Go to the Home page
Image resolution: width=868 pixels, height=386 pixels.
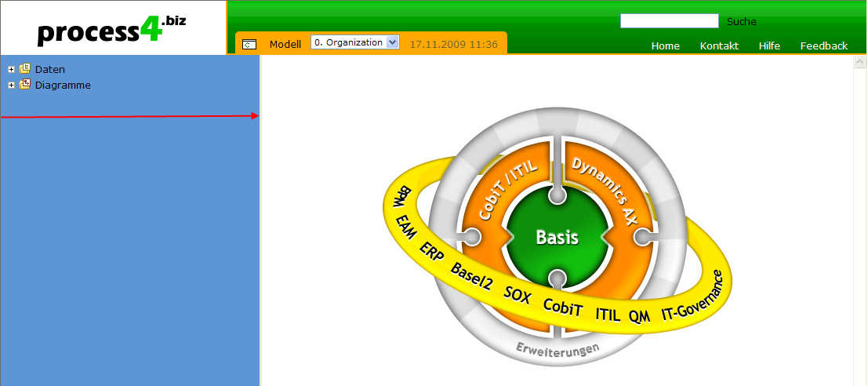(666, 46)
